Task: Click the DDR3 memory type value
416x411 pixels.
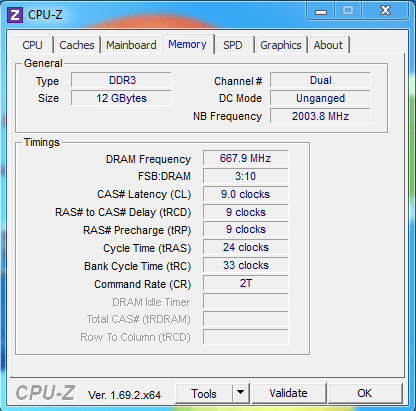Action: click(121, 80)
